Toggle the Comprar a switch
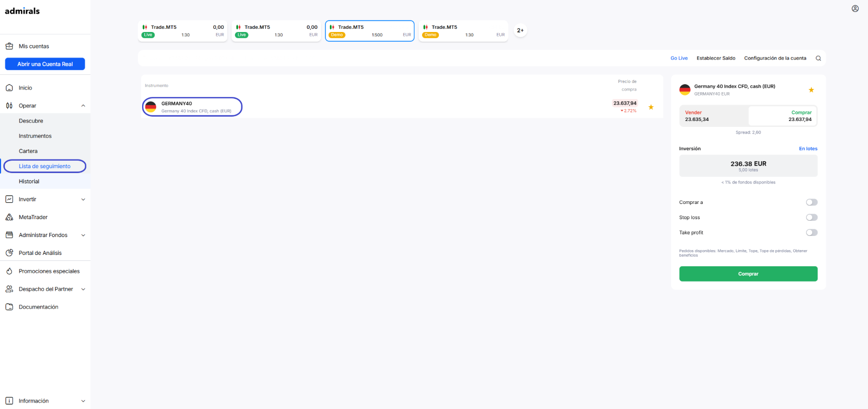Image resolution: width=868 pixels, height=409 pixels. [812, 202]
